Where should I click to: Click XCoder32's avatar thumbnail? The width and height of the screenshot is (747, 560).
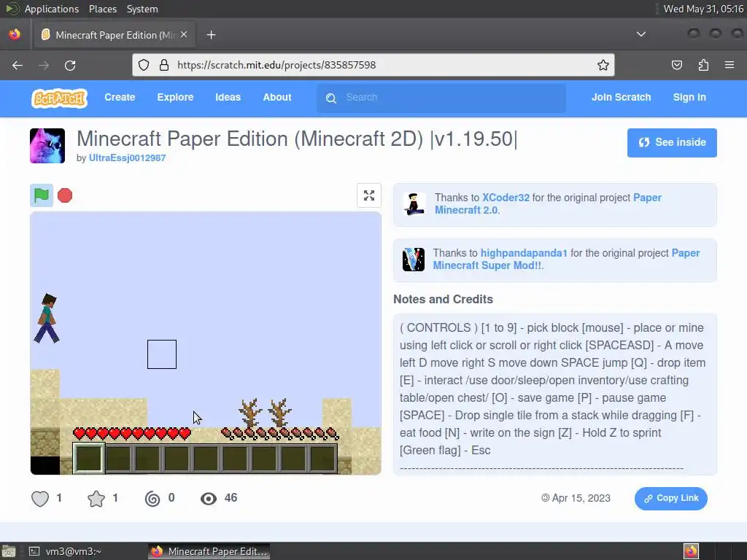pos(414,204)
